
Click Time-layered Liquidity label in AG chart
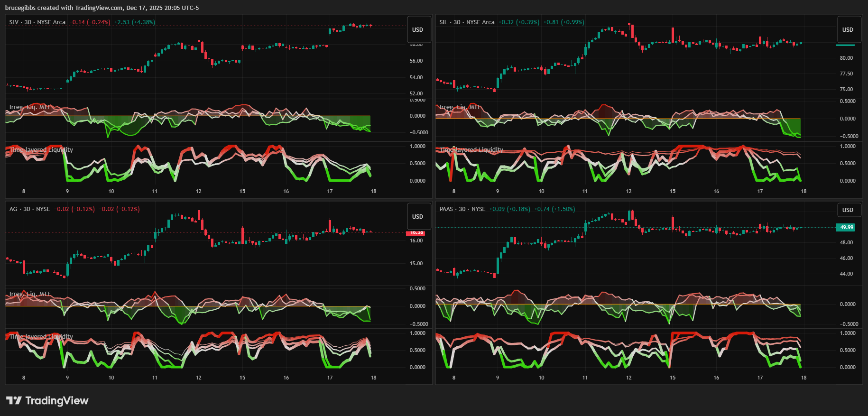(41, 337)
